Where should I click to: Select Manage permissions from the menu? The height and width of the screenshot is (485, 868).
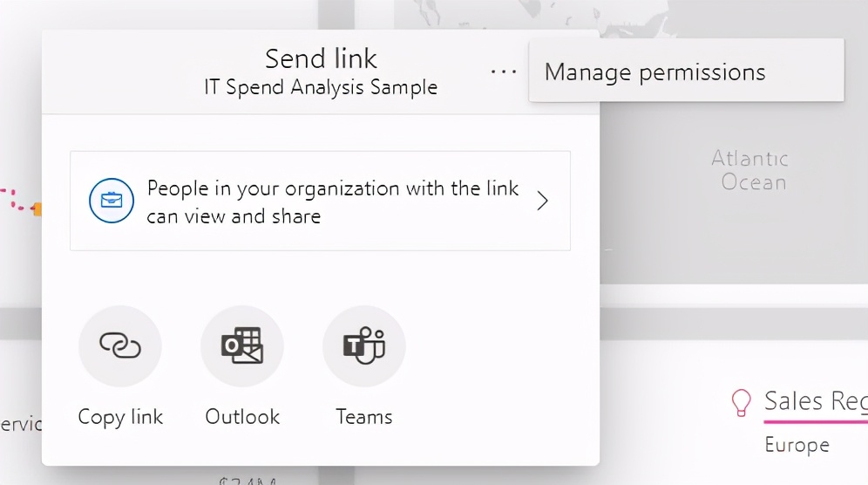tap(655, 72)
